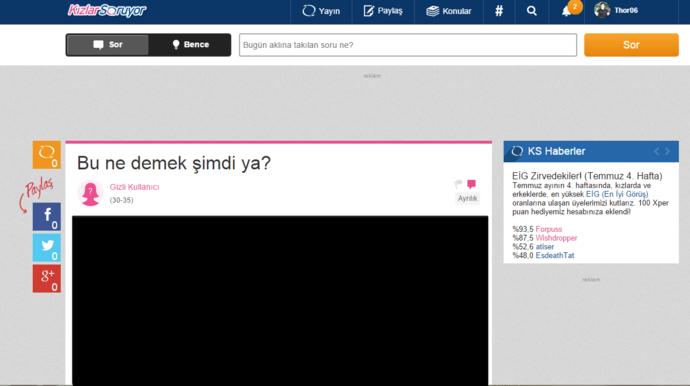
Task: Click the Gizli Kullanıcı link
Action: pyautogui.click(x=134, y=187)
